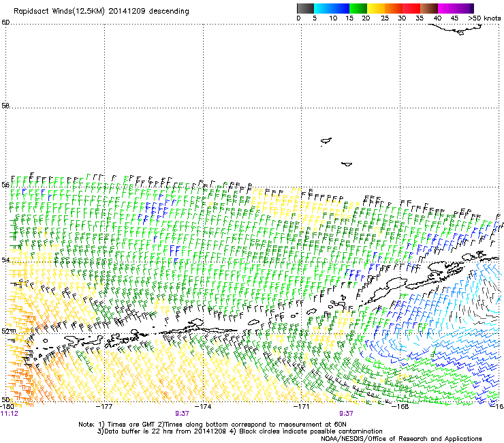The height and width of the screenshot is (443, 504).
Task: Click the northern Pribilof island outline
Action: 326,141
